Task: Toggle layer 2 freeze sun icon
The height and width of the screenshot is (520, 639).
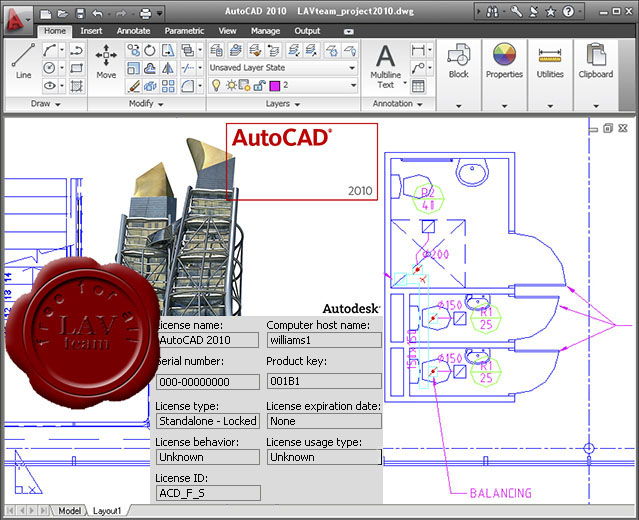Action: [231, 85]
